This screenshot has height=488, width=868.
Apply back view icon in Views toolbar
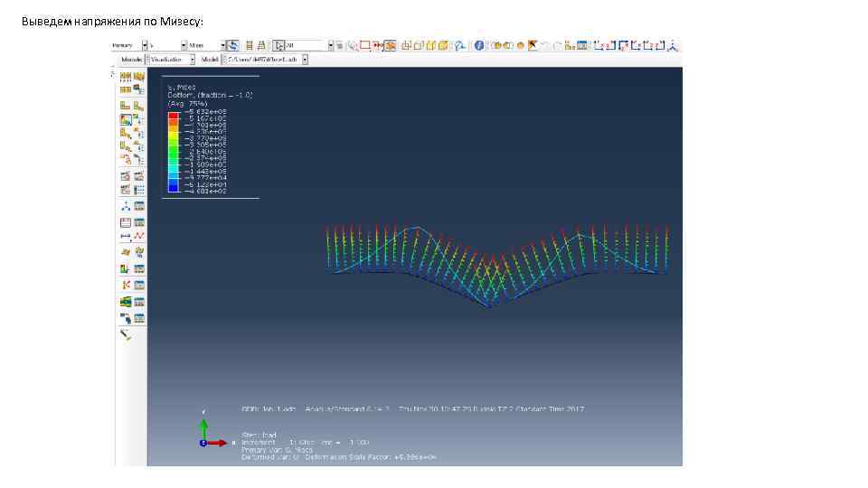(610, 45)
